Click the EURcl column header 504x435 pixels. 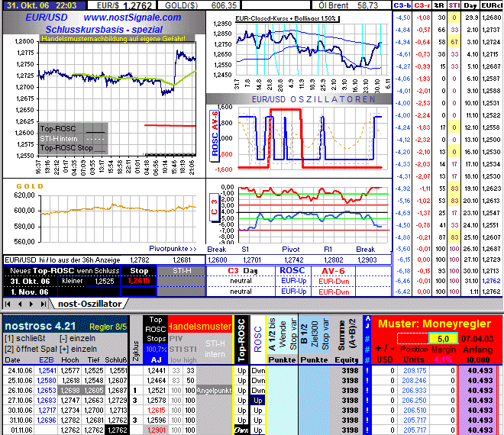(x=492, y=5)
